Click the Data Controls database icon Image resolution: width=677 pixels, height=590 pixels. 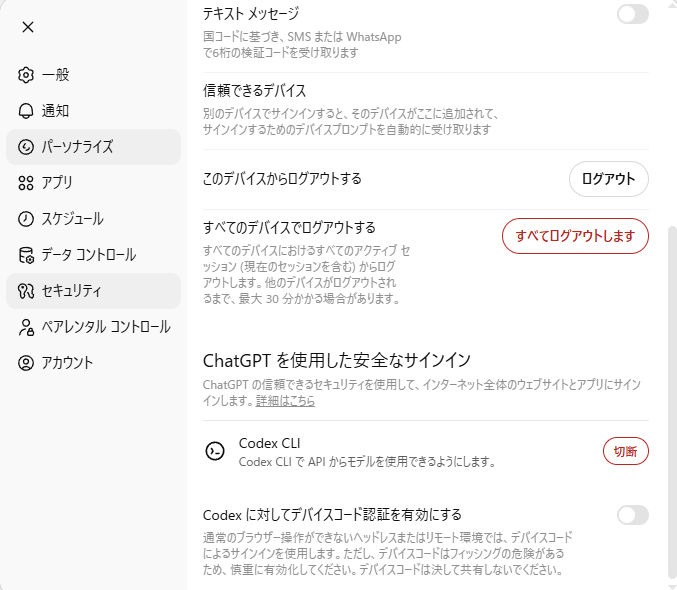coord(26,255)
